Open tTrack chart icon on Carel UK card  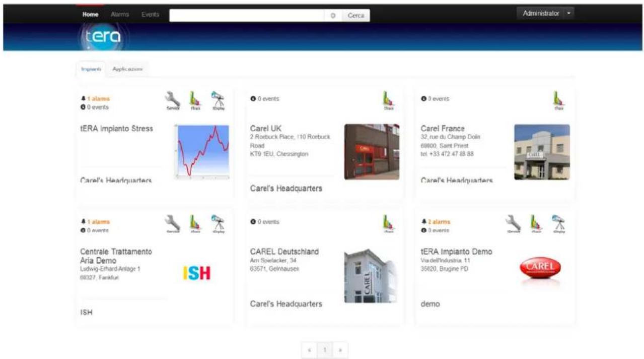(x=388, y=100)
